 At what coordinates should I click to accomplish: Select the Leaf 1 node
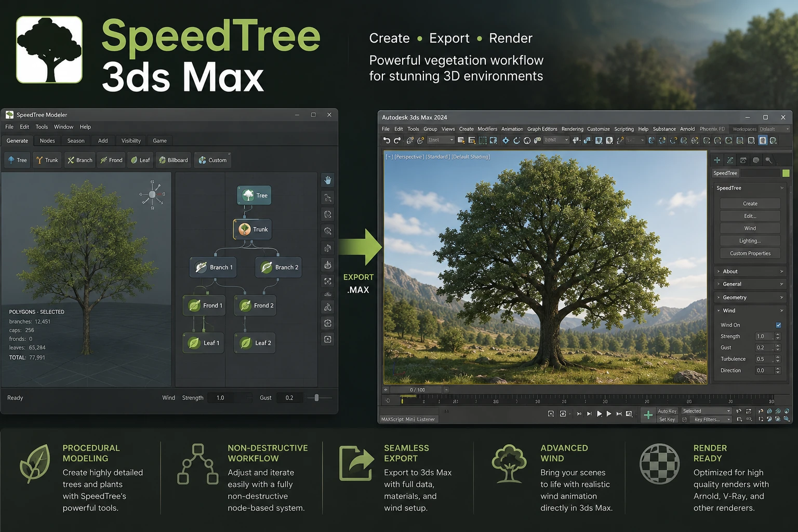[x=204, y=343]
